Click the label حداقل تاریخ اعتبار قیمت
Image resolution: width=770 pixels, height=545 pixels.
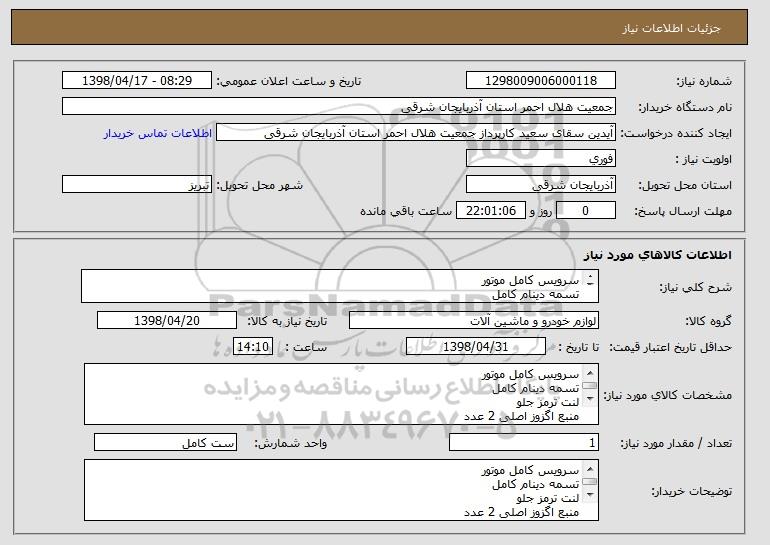point(671,348)
